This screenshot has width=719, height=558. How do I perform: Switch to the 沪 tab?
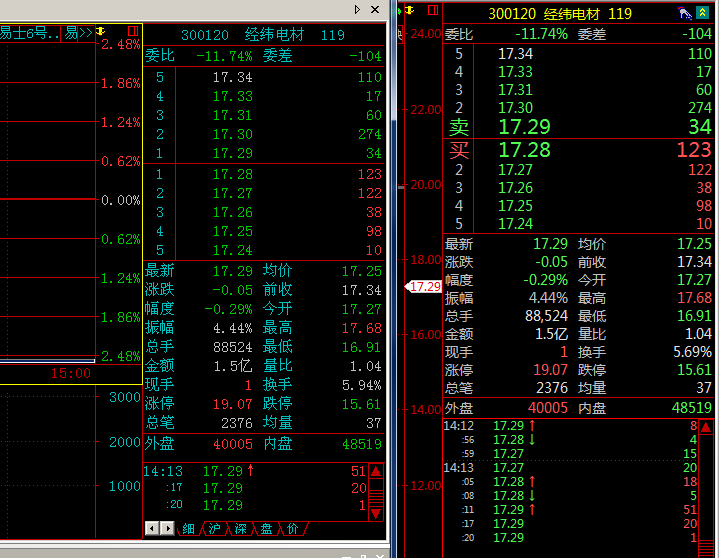coord(214,528)
